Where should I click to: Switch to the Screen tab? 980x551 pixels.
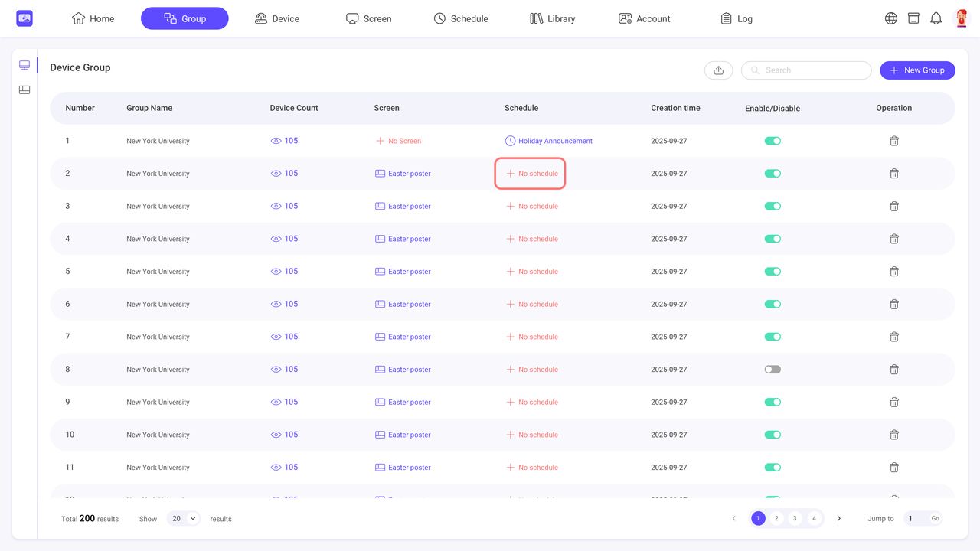coord(368,18)
